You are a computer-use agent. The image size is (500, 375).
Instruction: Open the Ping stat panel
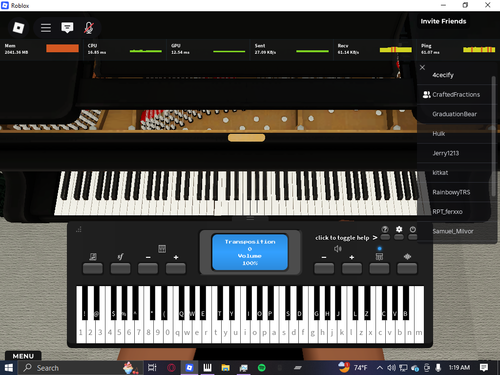pos(458,49)
